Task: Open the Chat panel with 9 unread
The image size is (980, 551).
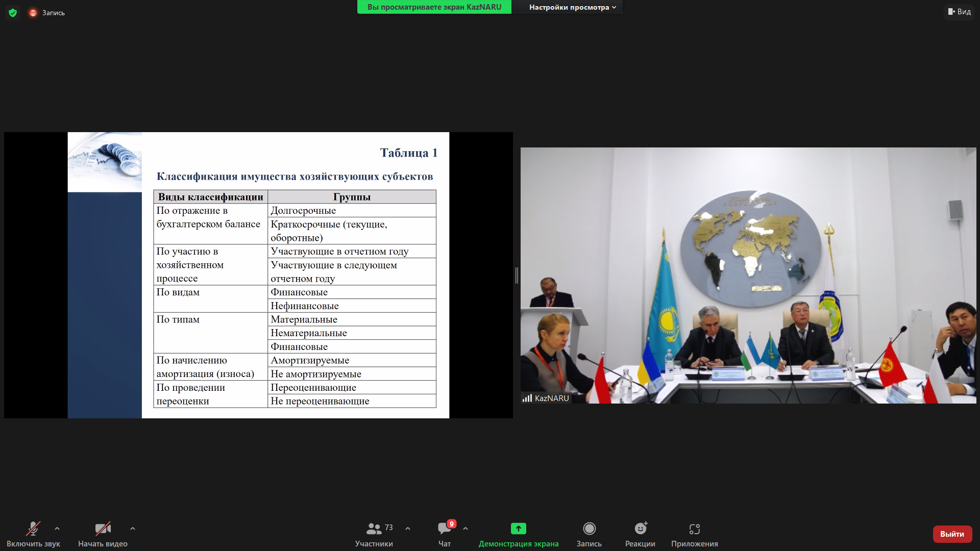Action: click(x=444, y=529)
